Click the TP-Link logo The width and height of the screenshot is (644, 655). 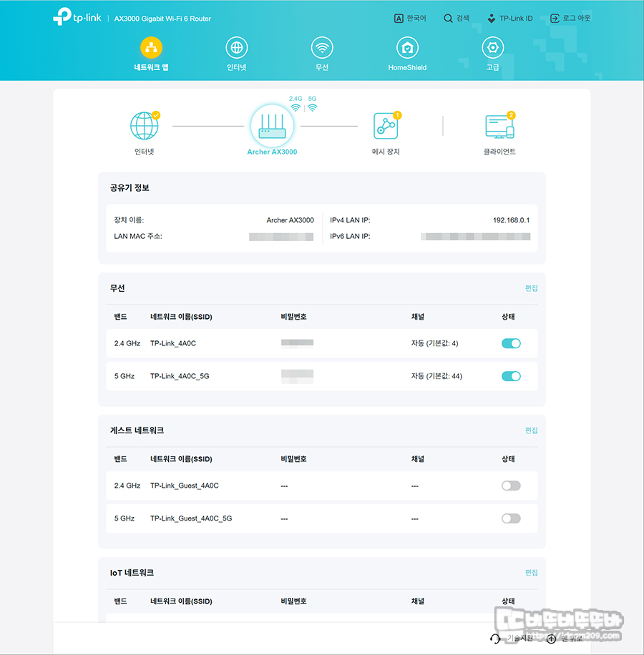[77, 16]
